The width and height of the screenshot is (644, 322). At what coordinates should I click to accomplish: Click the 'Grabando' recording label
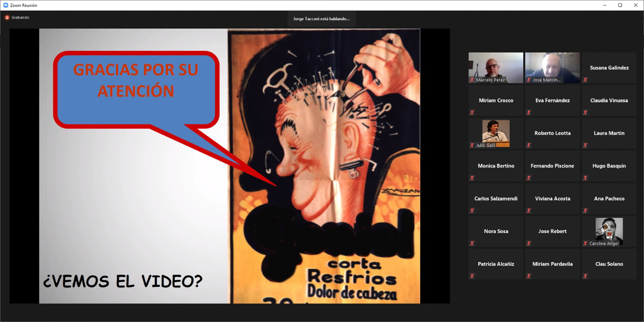20,17
